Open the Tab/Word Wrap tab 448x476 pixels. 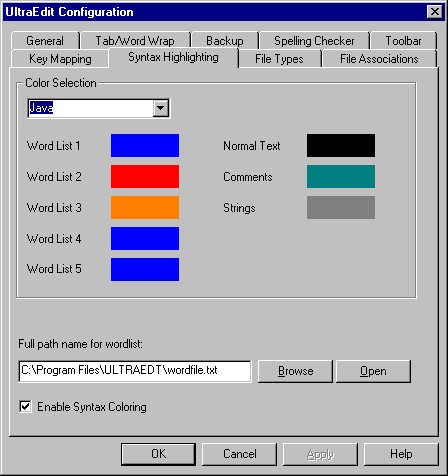[135, 41]
